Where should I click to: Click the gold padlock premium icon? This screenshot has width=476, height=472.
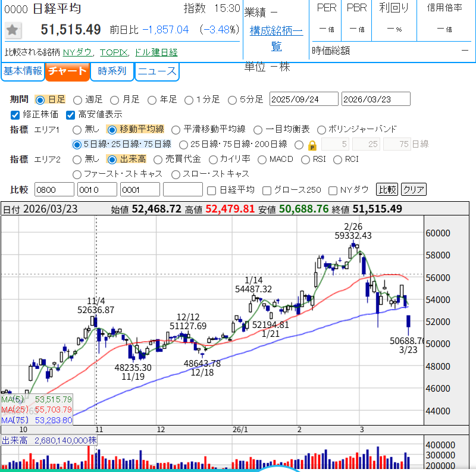[312, 145]
